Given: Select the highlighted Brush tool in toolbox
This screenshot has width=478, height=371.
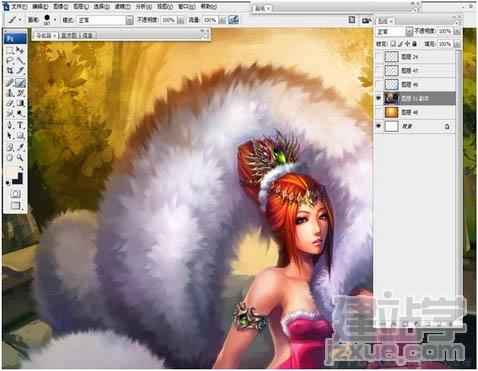Looking at the screenshot, I should coord(20,82).
